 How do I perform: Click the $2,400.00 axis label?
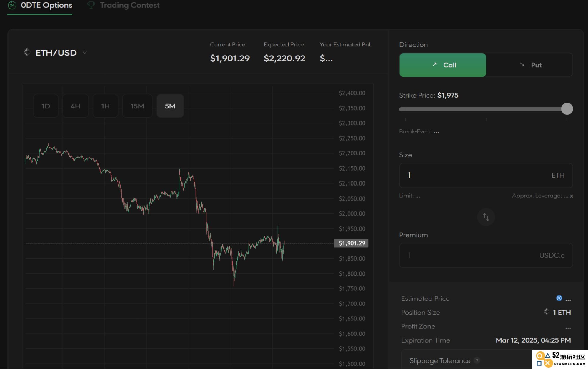coord(352,93)
